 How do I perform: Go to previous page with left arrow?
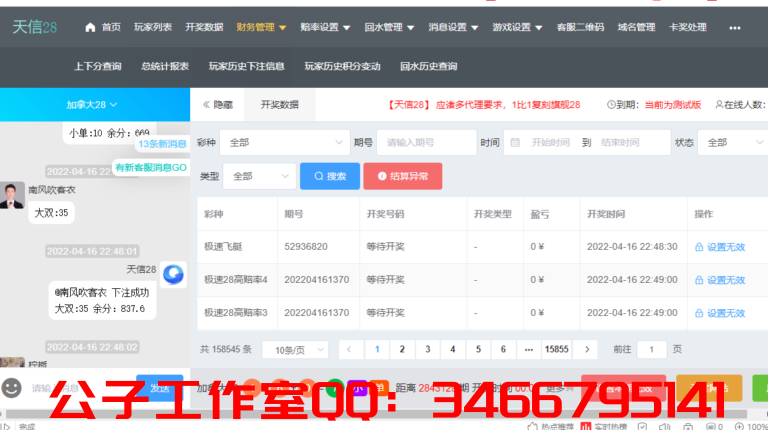[349, 349]
